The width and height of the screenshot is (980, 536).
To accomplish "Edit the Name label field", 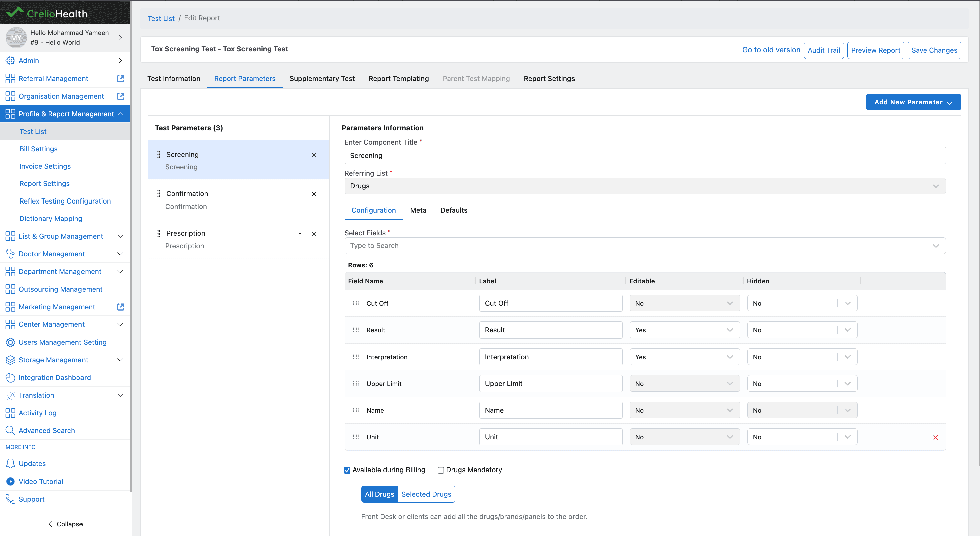I will (x=550, y=410).
